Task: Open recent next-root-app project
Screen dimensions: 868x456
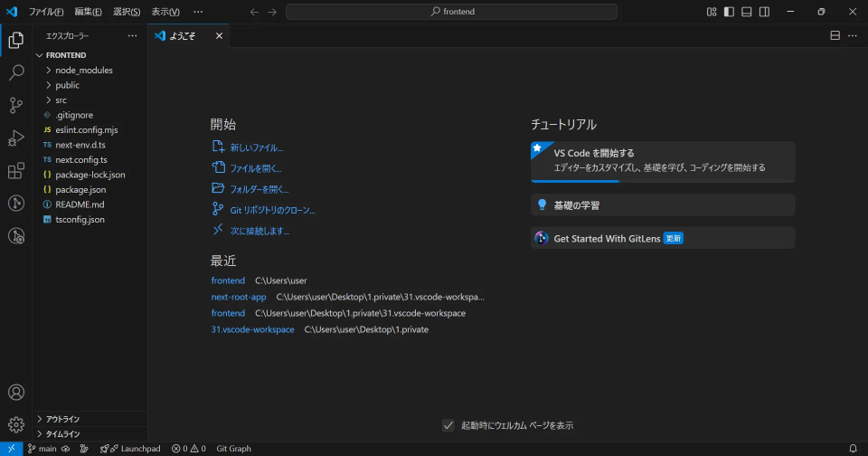Action: click(x=239, y=297)
